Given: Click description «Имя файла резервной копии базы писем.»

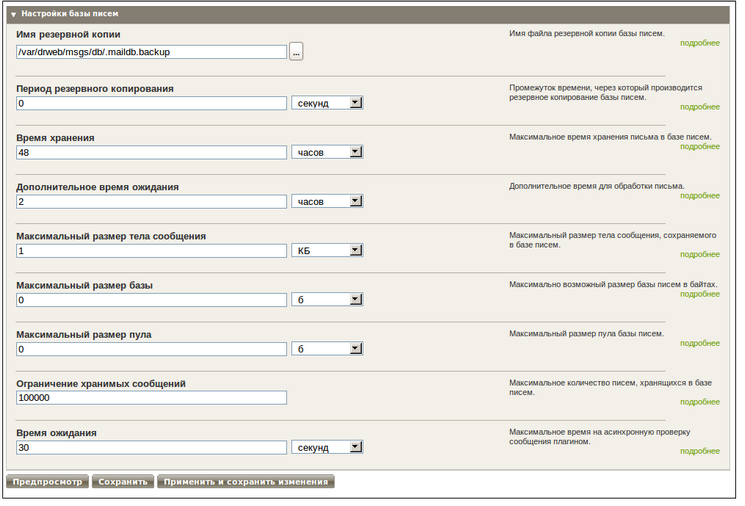Looking at the screenshot, I should 587,34.
